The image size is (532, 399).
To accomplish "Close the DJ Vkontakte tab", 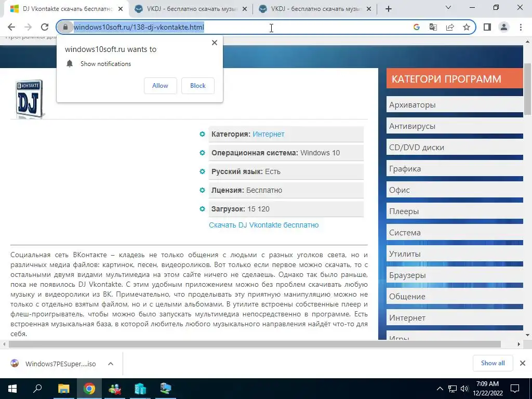I will (121, 9).
